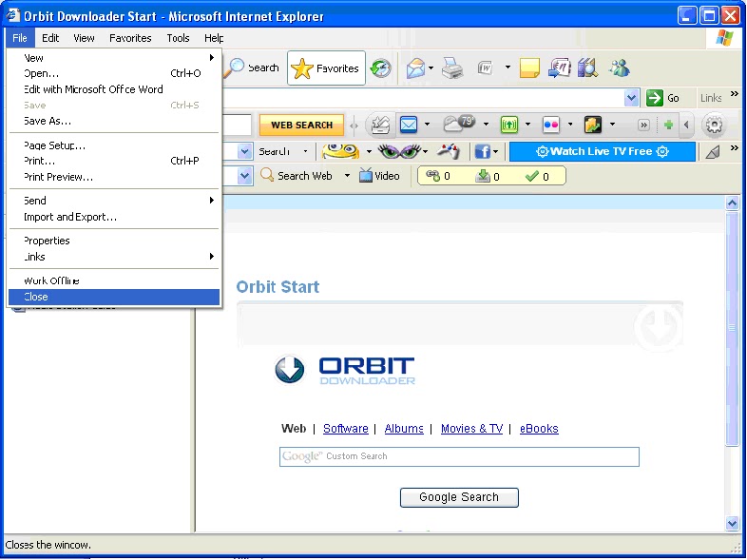The width and height of the screenshot is (747, 560).
Task: Click the Google Search button
Action: (x=459, y=497)
